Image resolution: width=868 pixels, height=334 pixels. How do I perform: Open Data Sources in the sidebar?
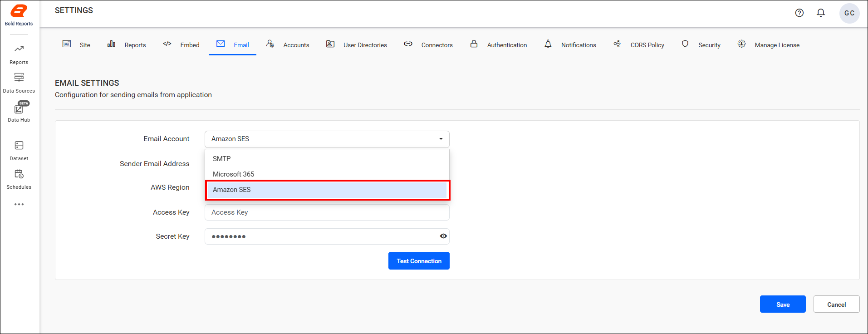point(19,83)
